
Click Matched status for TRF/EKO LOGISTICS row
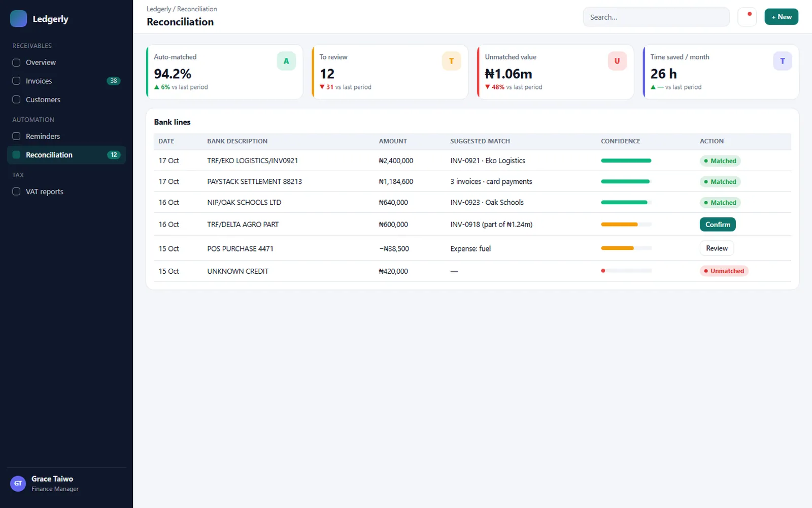click(x=720, y=161)
